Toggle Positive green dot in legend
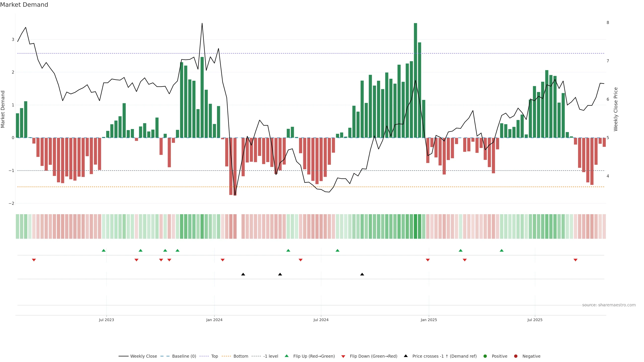Image resolution: width=644 pixels, height=362 pixels. click(x=485, y=356)
